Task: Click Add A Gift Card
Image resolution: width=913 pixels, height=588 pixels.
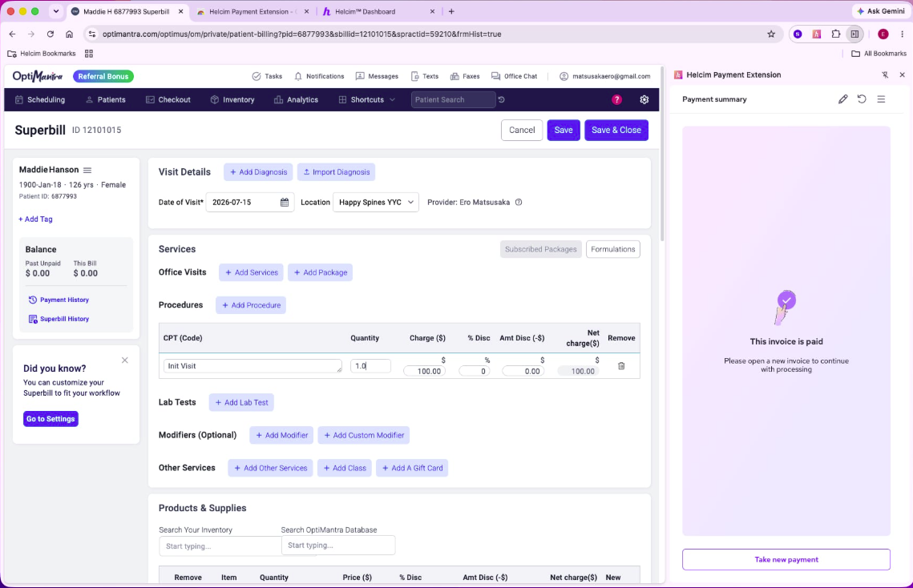Action: (x=412, y=468)
